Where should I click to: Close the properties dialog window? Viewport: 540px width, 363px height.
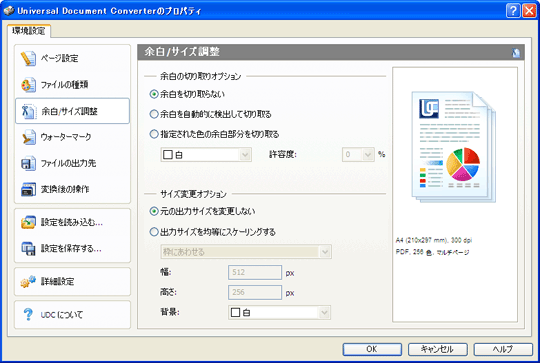coord(529,11)
